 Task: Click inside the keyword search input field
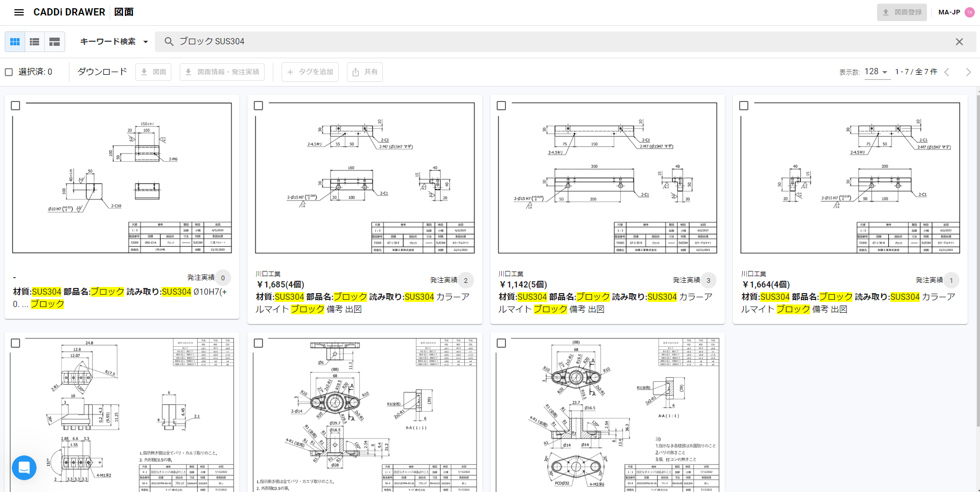point(360,41)
